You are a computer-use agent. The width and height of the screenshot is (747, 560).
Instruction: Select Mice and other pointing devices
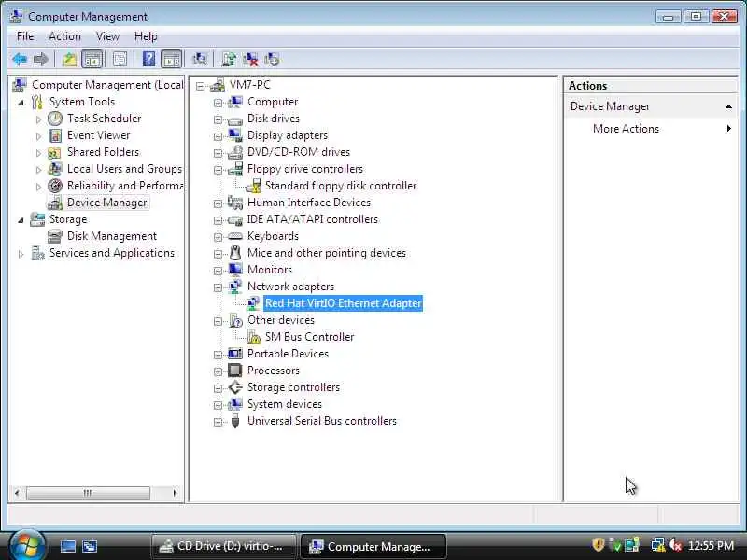[x=326, y=253]
